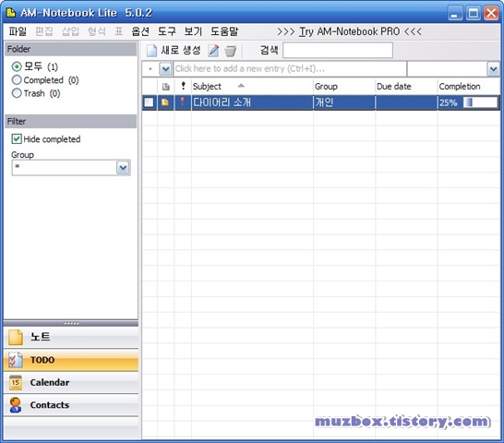Screen dimensions: 504x443
Task: Open the TODO section in the sidebar
Action: click(x=71, y=360)
